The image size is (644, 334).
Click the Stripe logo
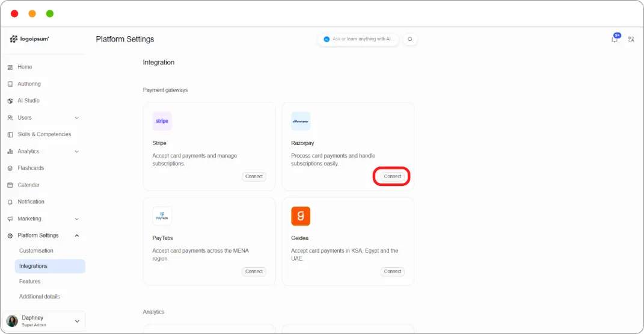[162, 121]
